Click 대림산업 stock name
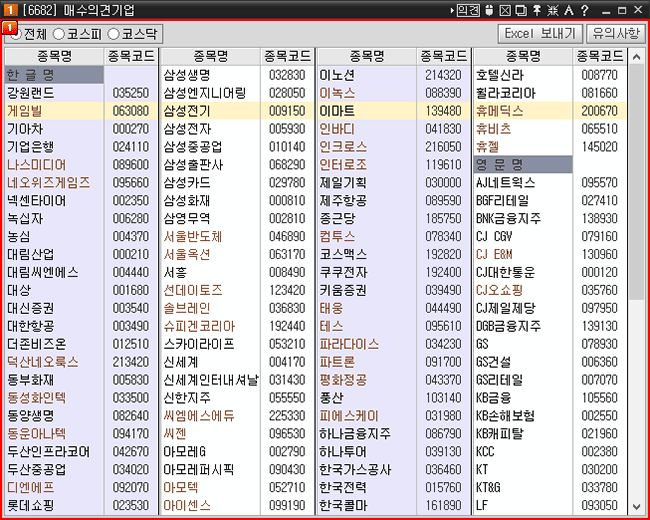The image size is (650, 520). coord(30,254)
